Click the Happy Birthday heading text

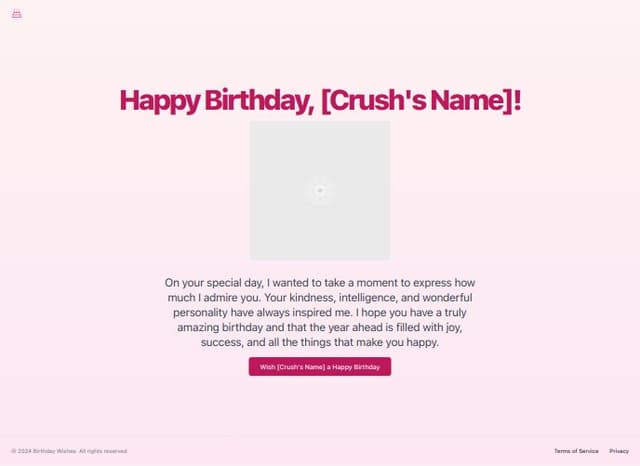[320, 100]
